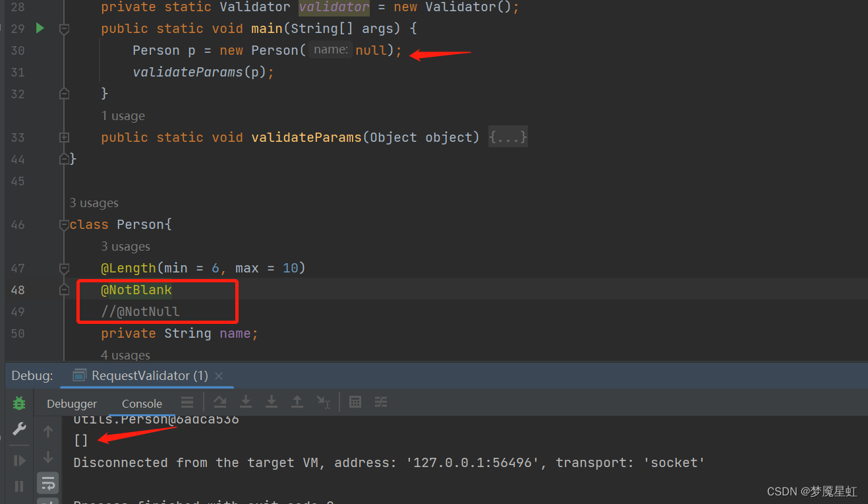This screenshot has width=868, height=504.
Task: Open run configuration via wrench icon
Action: pos(19,429)
